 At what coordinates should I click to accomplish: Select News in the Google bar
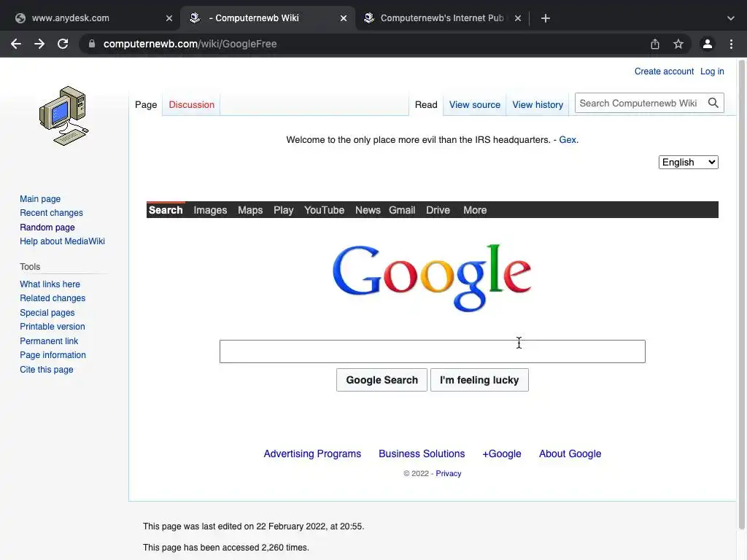(x=368, y=210)
